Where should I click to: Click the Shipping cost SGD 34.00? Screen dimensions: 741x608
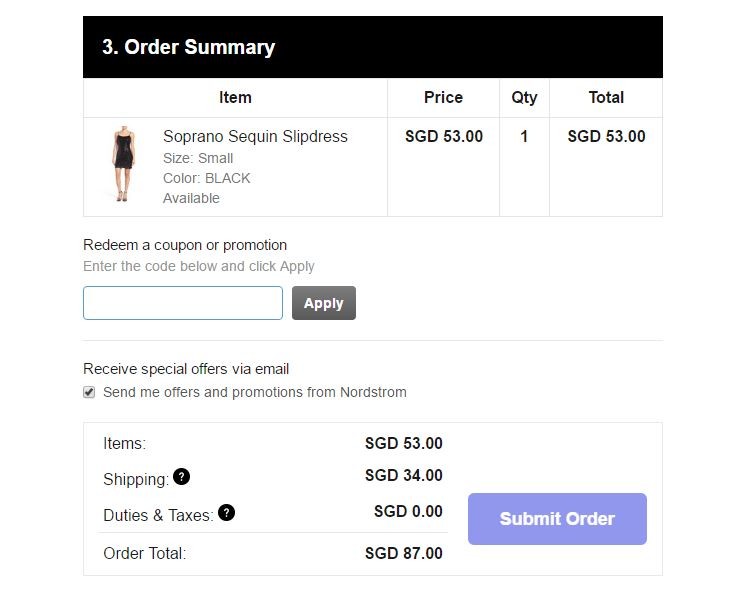tap(403, 476)
